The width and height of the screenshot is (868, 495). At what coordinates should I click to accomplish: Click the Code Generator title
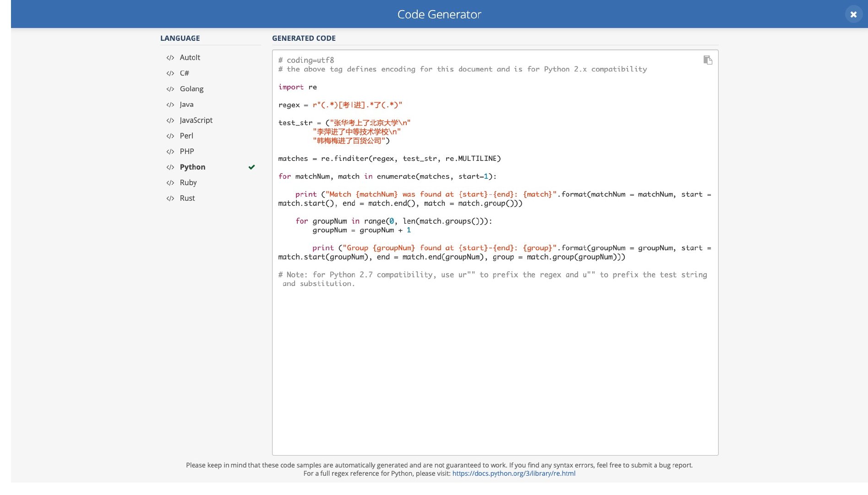pos(439,14)
